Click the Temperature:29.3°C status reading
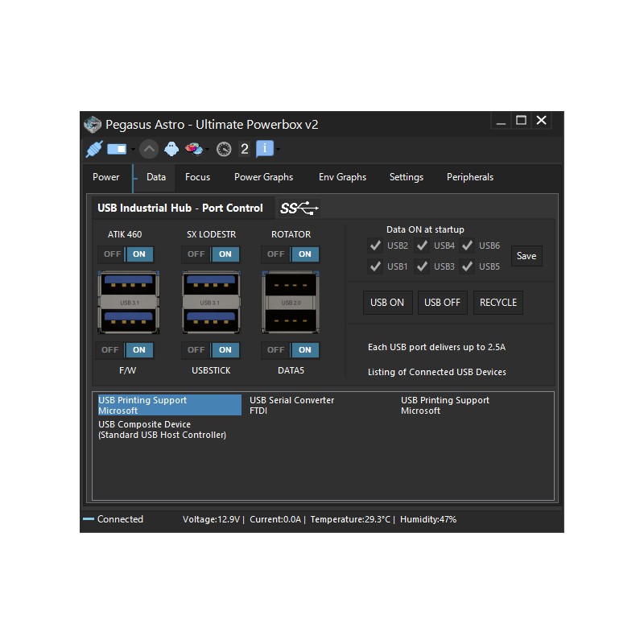The width and height of the screenshot is (644, 644). [x=350, y=519]
